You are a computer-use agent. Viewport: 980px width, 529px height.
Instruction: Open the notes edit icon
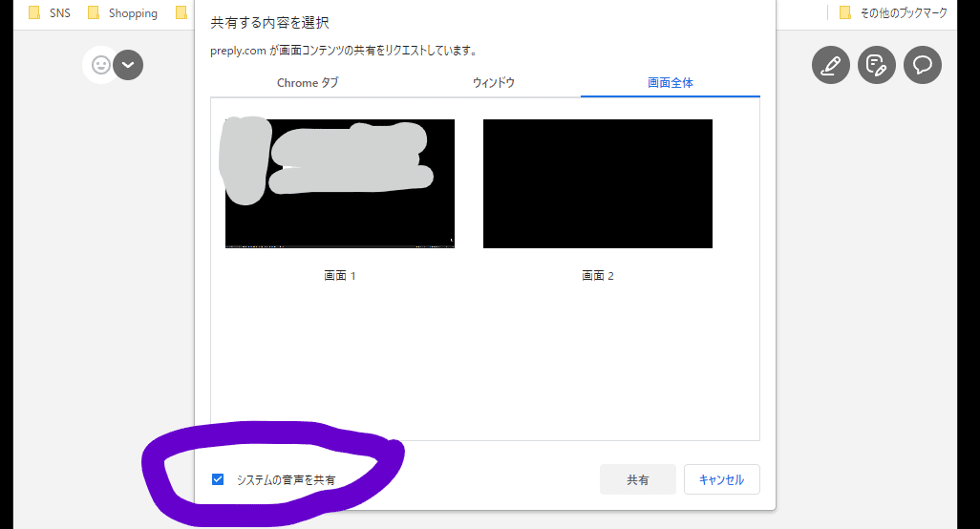click(876, 65)
